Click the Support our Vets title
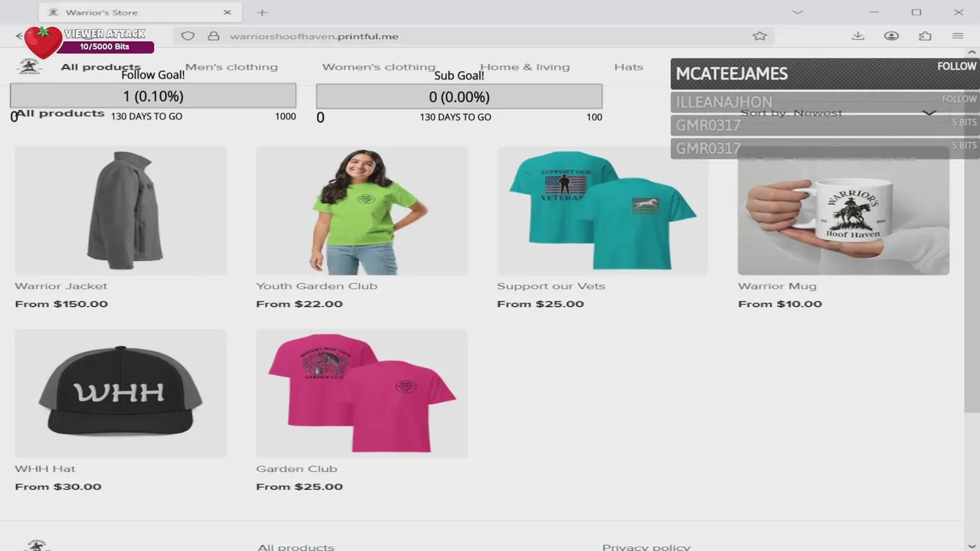Viewport: 980px width, 551px height. pyautogui.click(x=550, y=286)
